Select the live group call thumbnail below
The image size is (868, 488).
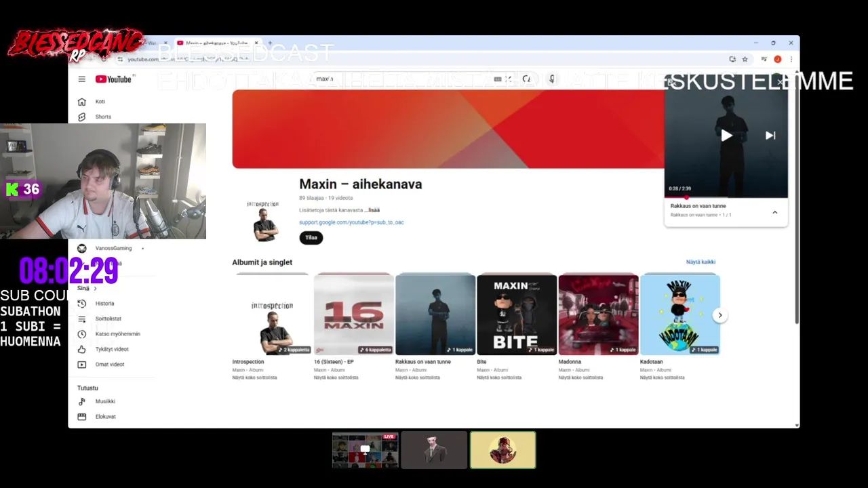tap(365, 450)
